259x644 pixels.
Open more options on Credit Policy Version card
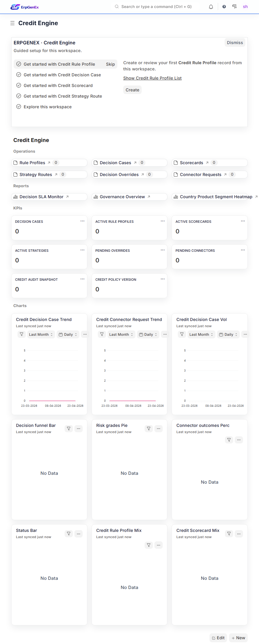coord(163,279)
